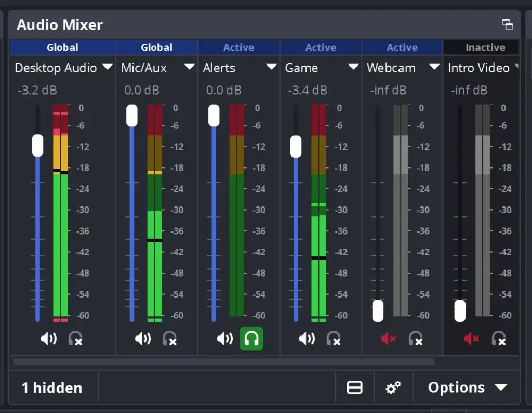Image resolution: width=532 pixels, height=413 pixels.
Task: Select the Webcam Active header
Action: [403, 47]
